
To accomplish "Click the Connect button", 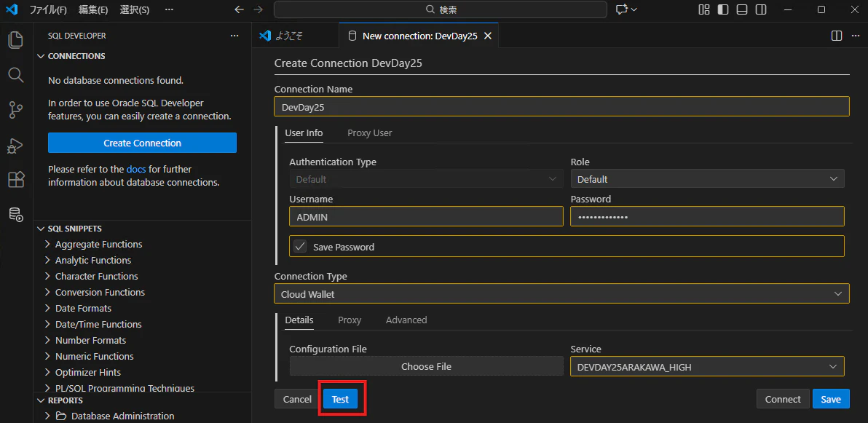I will click(783, 399).
